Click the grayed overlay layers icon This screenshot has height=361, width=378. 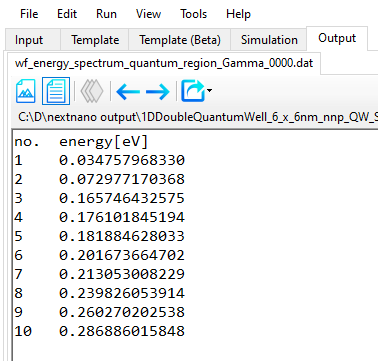(x=92, y=91)
